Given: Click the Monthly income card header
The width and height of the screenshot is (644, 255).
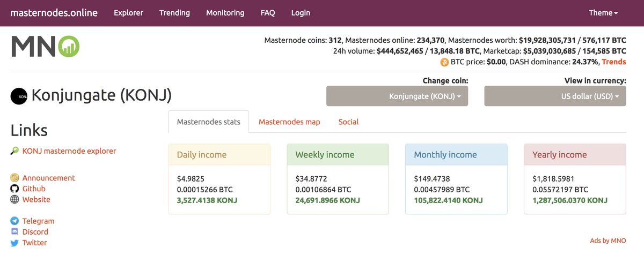Looking at the screenshot, I should point(456,155).
